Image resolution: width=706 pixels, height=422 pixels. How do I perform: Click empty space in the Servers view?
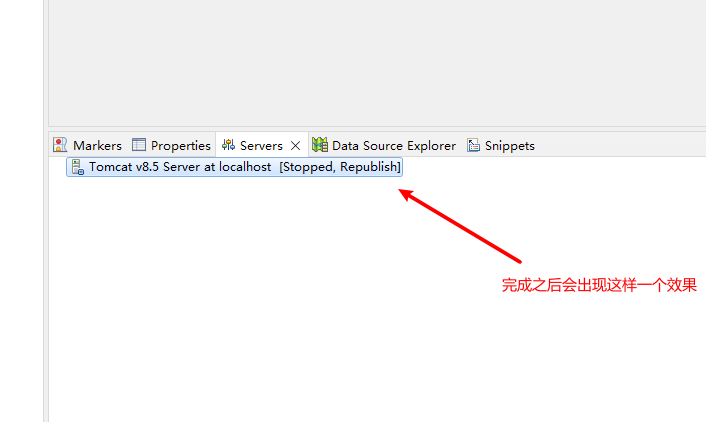coord(270,315)
